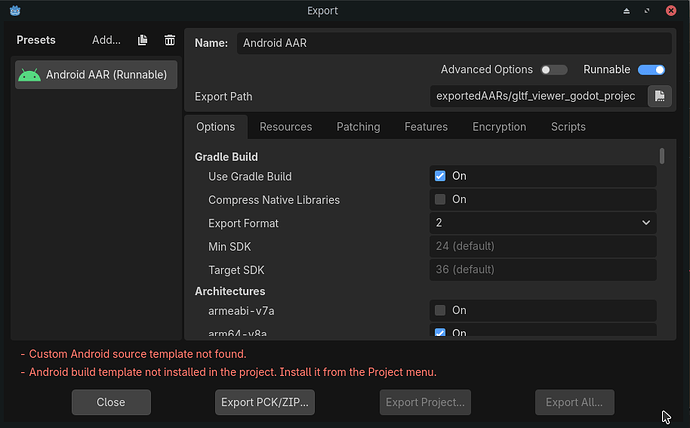Click the Target SDK label
The image size is (690, 428).
click(x=236, y=270)
